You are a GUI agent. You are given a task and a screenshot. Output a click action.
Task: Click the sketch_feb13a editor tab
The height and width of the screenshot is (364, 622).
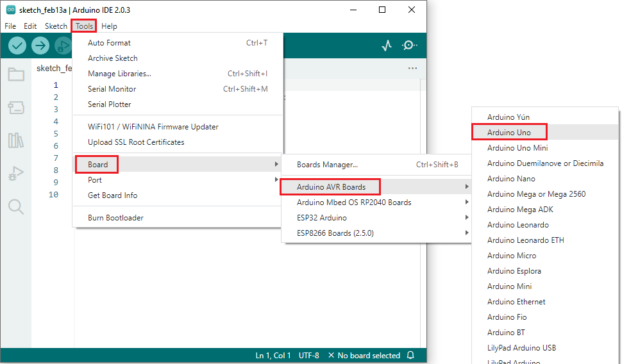click(x=54, y=68)
